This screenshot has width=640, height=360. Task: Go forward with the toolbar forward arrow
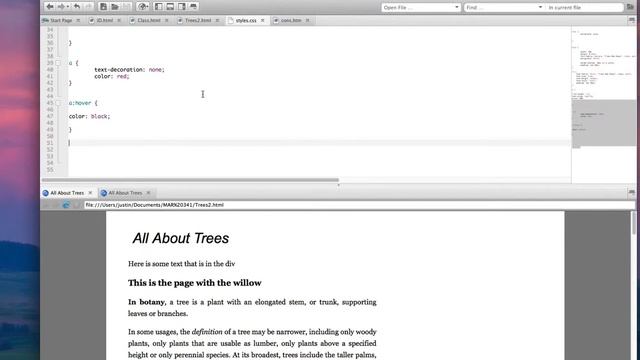(x=61, y=7)
